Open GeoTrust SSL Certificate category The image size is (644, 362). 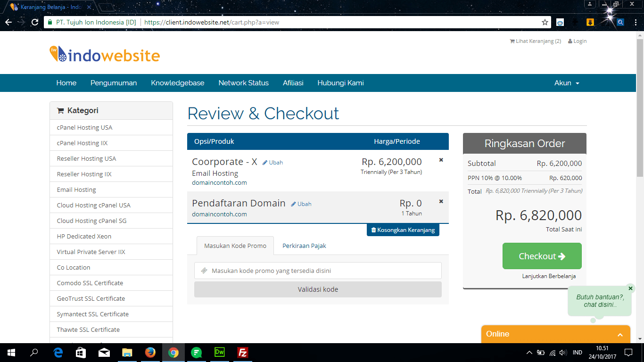pyautogui.click(x=111, y=298)
